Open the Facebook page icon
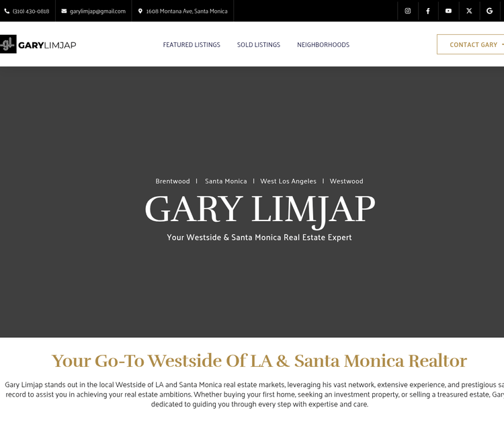This screenshot has width=504, height=422. click(x=428, y=11)
